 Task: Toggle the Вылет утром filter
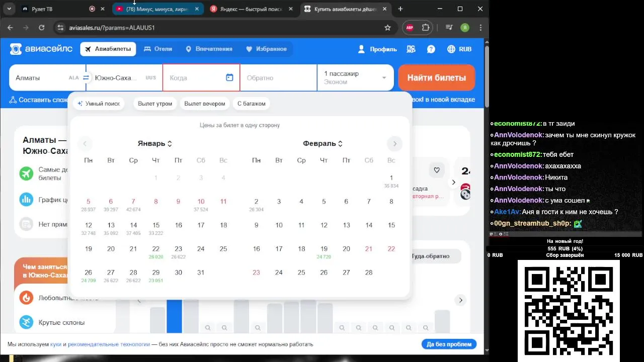[x=155, y=104]
